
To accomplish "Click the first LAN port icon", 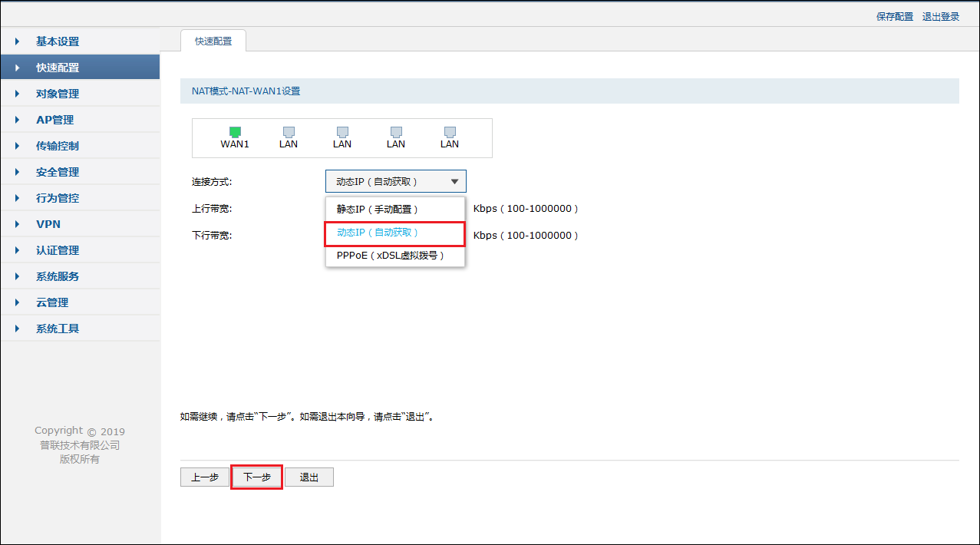I will coord(288,132).
